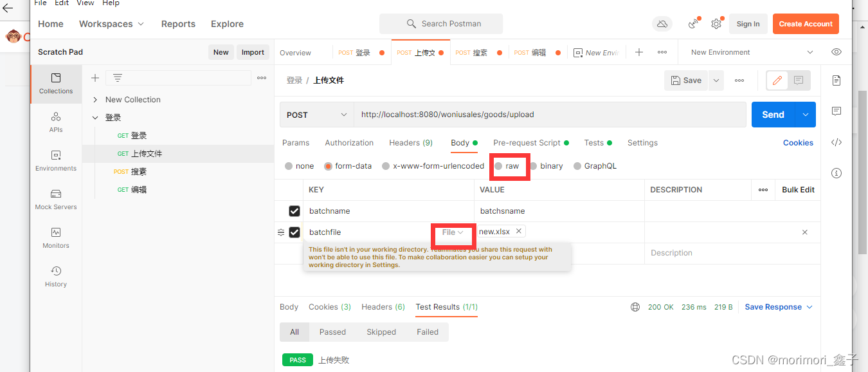Delete the batchfile row with x icon
This screenshot has height=372, width=868.
(x=805, y=232)
